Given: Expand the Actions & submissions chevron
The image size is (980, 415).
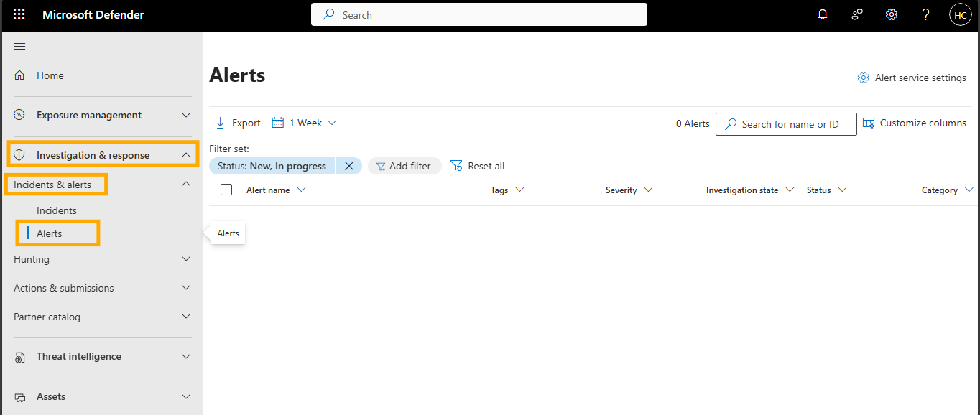Looking at the screenshot, I should pos(186,288).
